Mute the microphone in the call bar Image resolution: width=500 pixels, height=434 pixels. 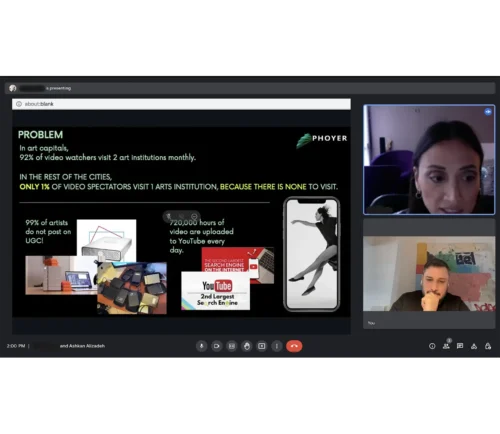coord(201,346)
